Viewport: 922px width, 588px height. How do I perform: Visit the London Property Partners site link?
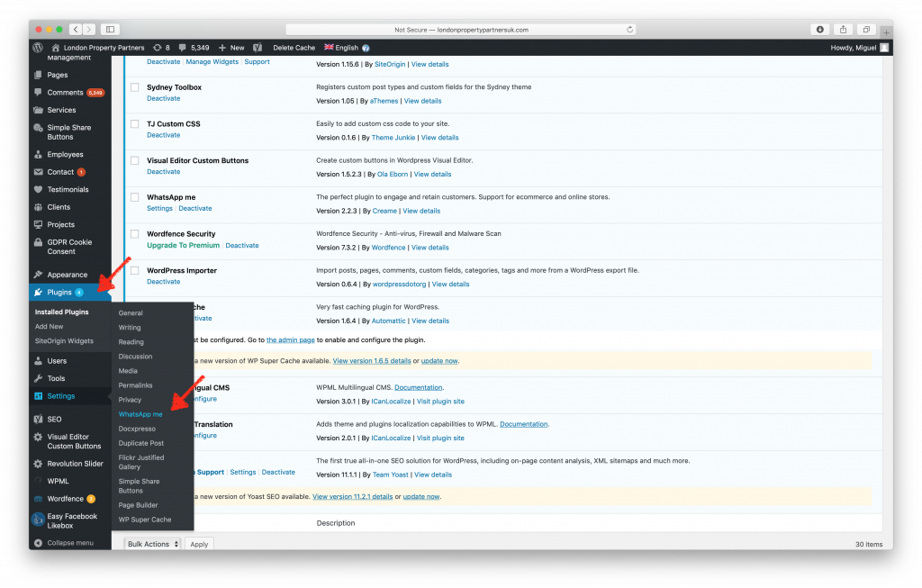(x=97, y=48)
